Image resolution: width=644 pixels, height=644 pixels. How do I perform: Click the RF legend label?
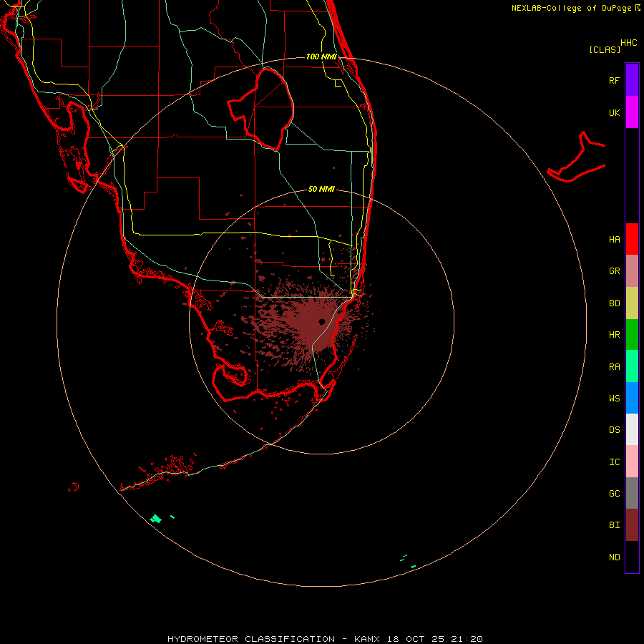tap(614, 80)
